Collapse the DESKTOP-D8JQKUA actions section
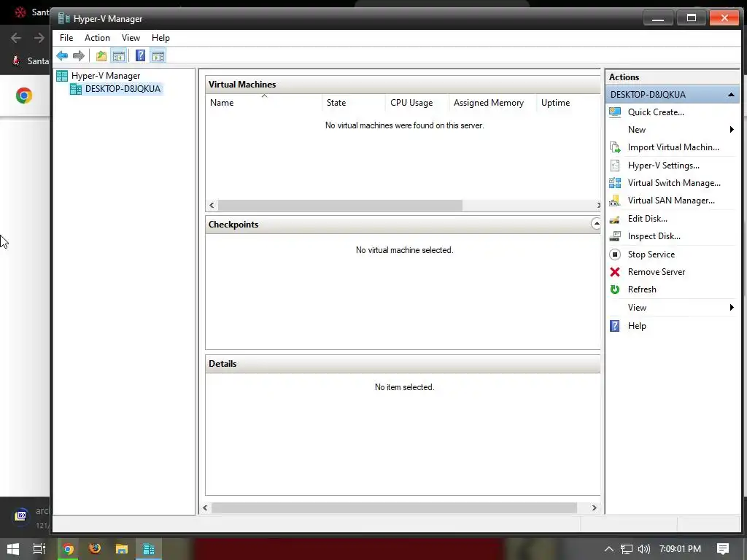747x560 pixels. point(731,95)
